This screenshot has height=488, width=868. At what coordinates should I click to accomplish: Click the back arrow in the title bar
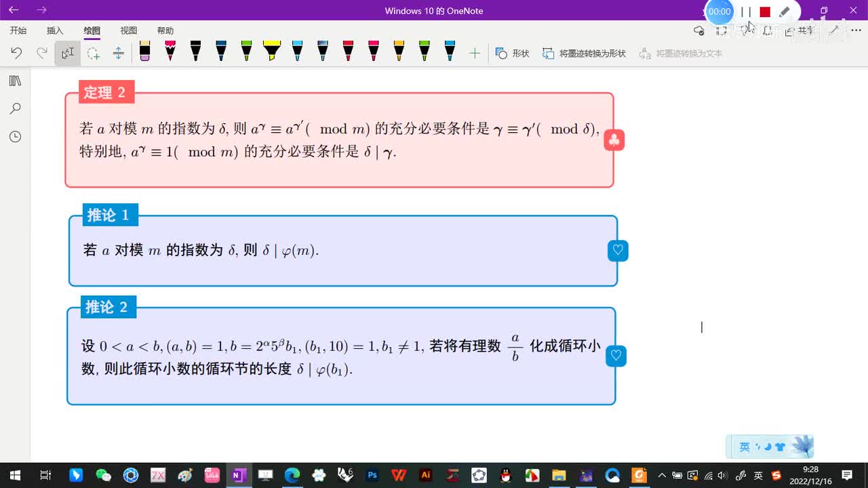point(14,10)
